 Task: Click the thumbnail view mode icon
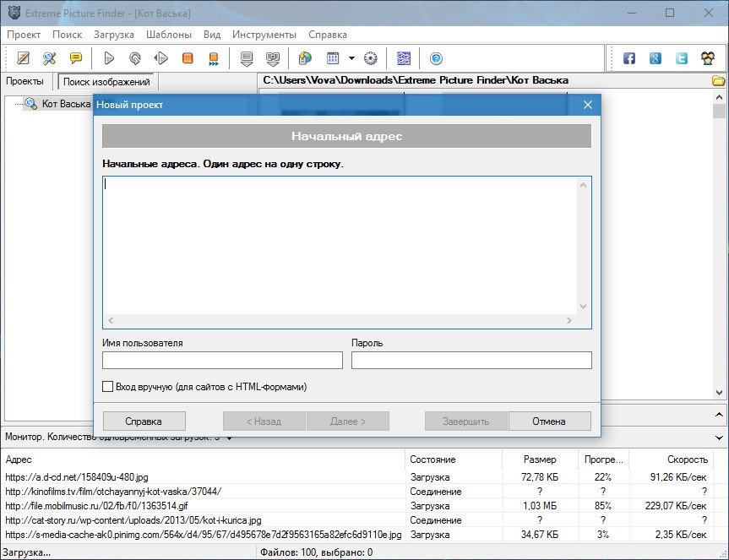pyautogui.click(x=333, y=58)
